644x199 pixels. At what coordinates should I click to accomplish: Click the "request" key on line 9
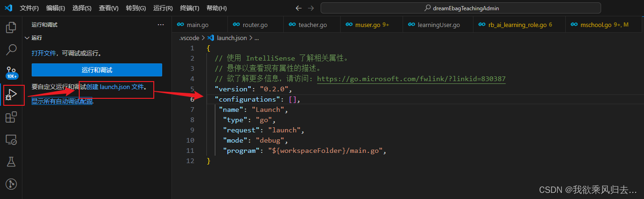pyautogui.click(x=242, y=130)
